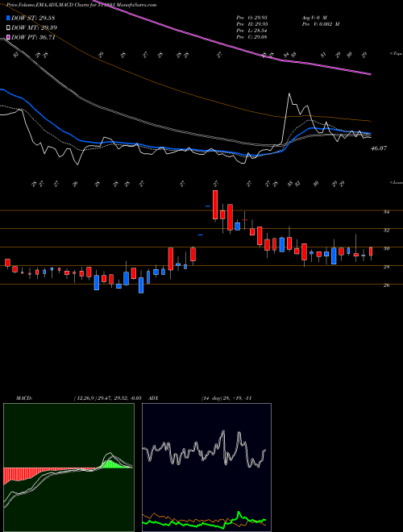Screen dimensions: 403x532
Task: Click the (14 day) ADX values text
Action: [x=226, y=398]
